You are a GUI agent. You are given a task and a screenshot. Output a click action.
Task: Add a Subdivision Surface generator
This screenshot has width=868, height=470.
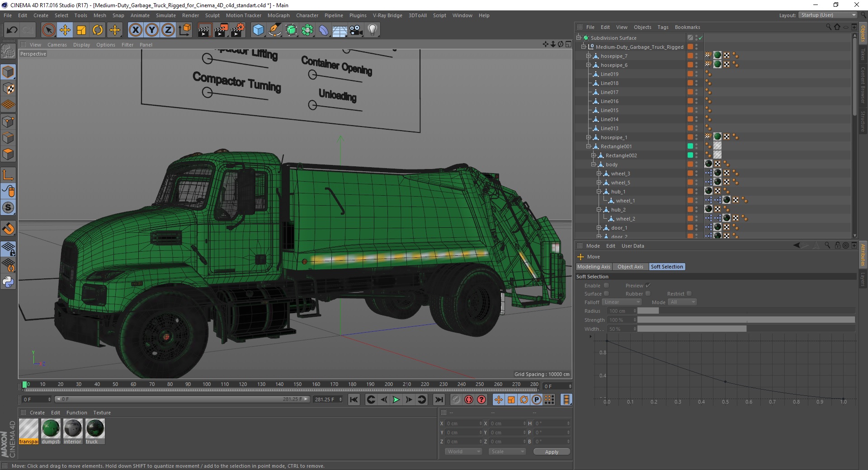click(292, 30)
